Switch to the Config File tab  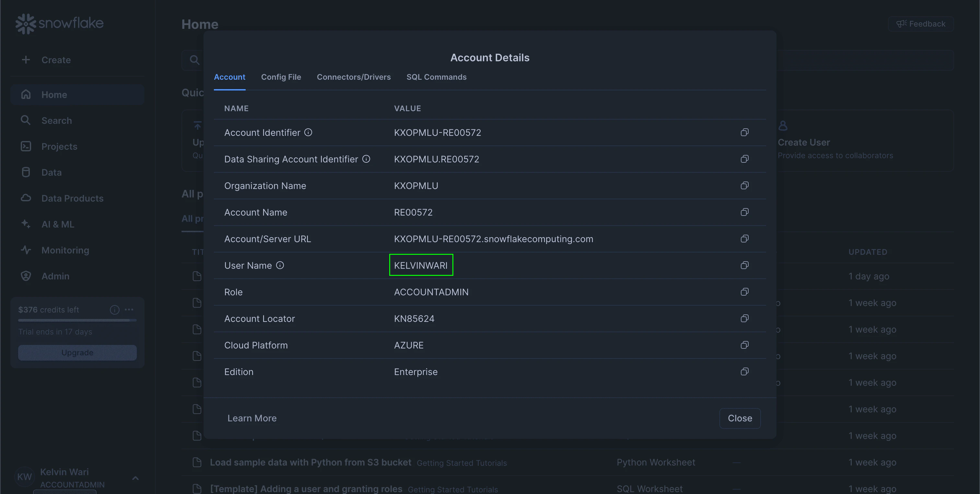click(281, 77)
